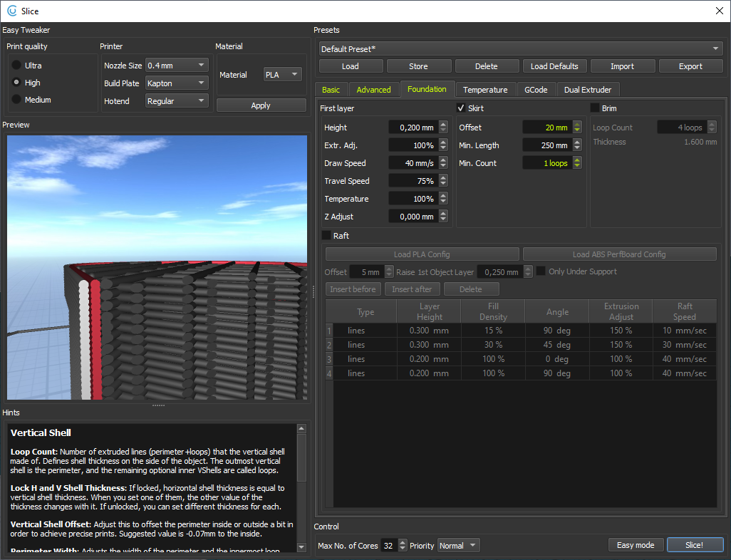The width and height of the screenshot is (731, 560).
Task: Click the Insert after button
Action: point(412,289)
